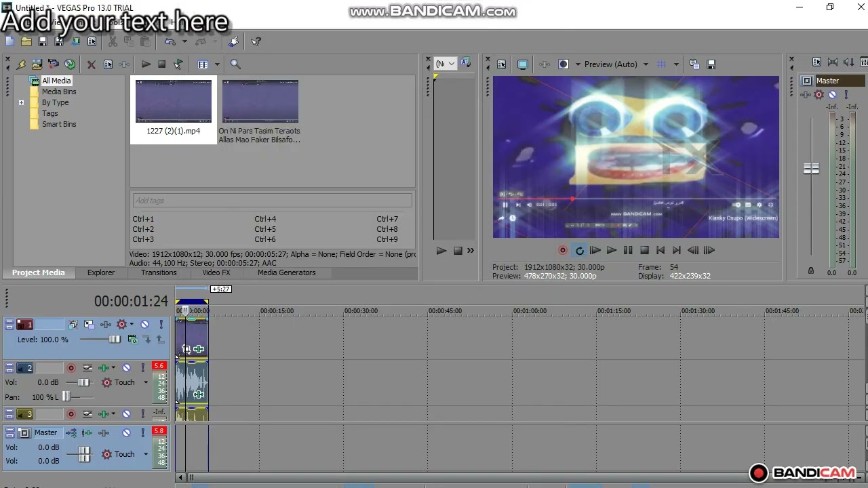This screenshot has width=868, height=488.
Task: Select All Media in the bin tree
Action: coord(56,81)
